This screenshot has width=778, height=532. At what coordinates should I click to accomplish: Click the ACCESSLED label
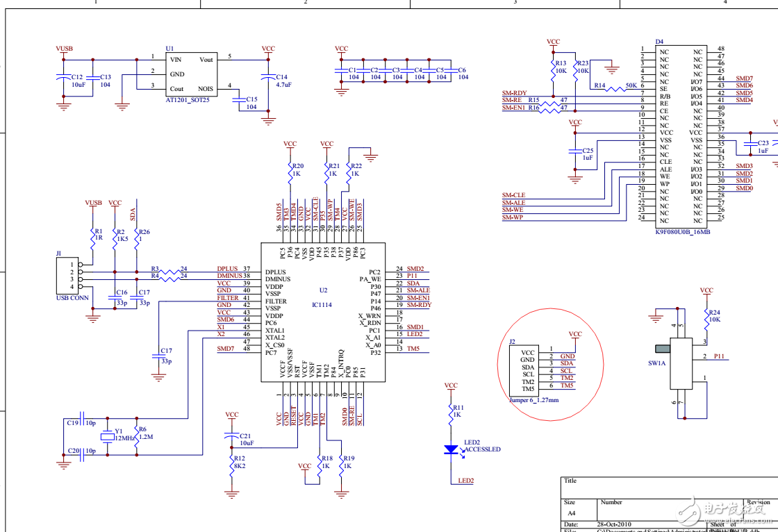pyautogui.click(x=482, y=449)
